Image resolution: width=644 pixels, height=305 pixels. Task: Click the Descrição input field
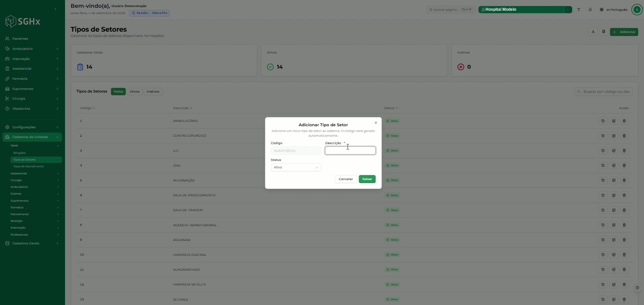[x=350, y=150]
